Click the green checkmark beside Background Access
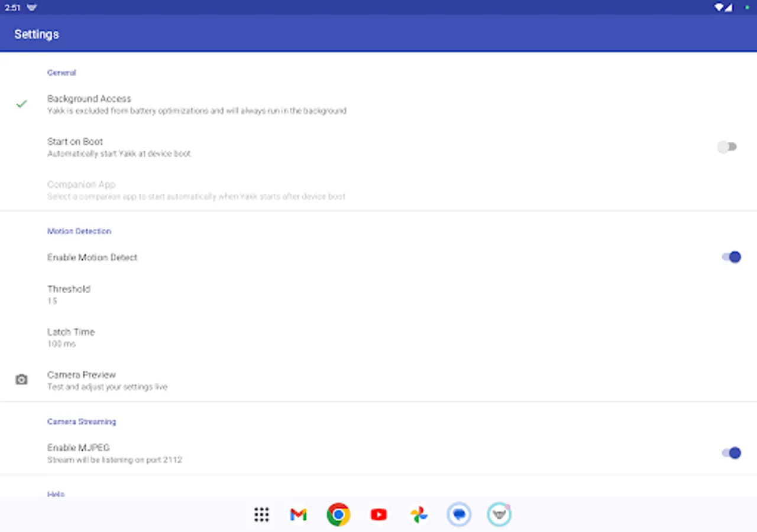Image resolution: width=757 pixels, height=532 pixels. click(x=21, y=103)
